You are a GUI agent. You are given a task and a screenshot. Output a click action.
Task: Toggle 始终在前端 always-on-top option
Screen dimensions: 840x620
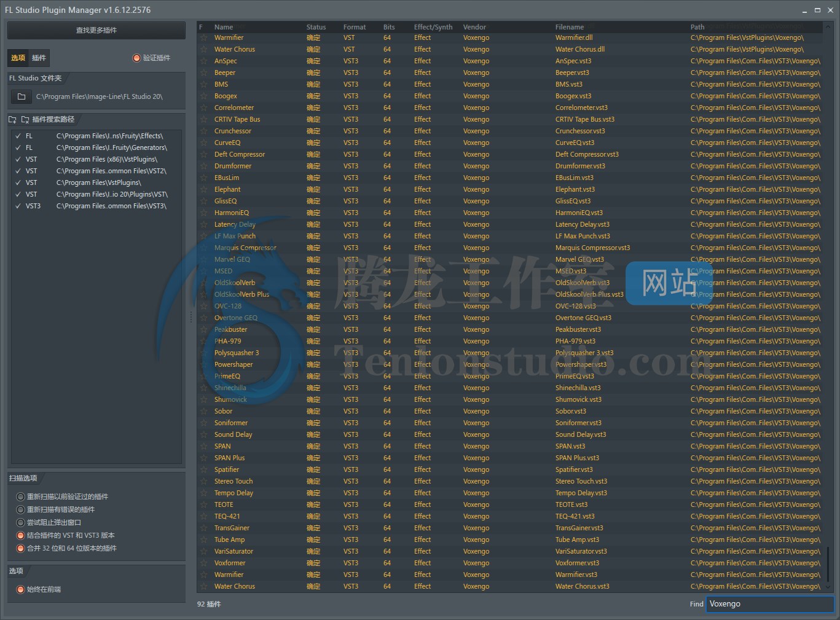(x=20, y=589)
